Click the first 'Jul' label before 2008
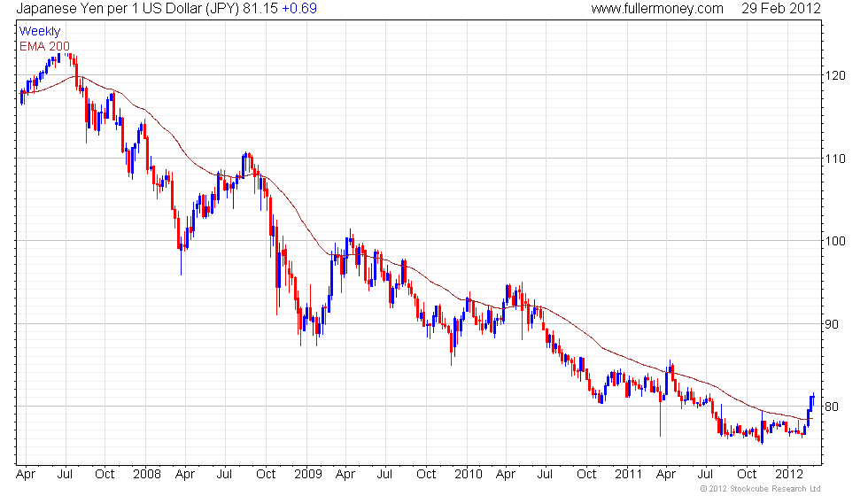The height and width of the screenshot is (496, 868). coord(65,475)
